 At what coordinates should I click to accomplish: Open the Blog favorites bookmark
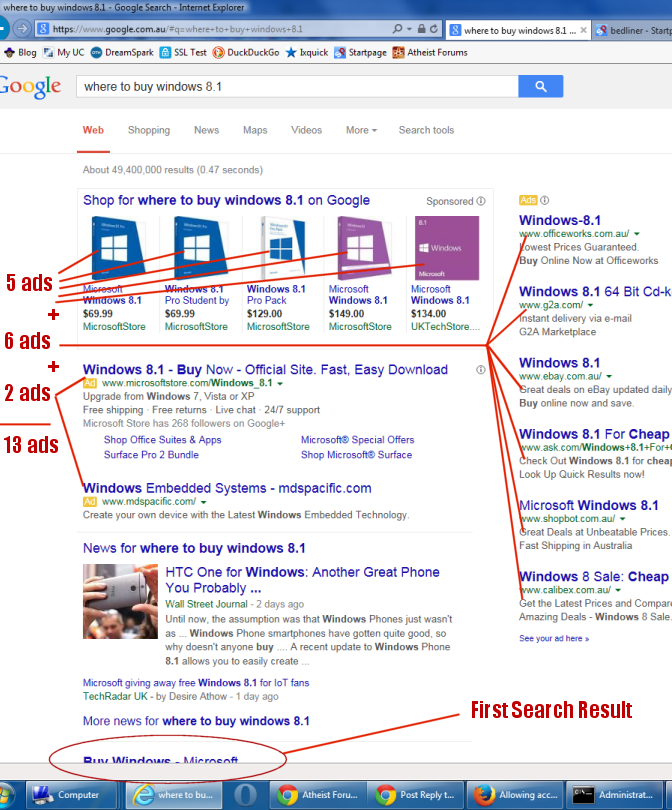[20, 53]
